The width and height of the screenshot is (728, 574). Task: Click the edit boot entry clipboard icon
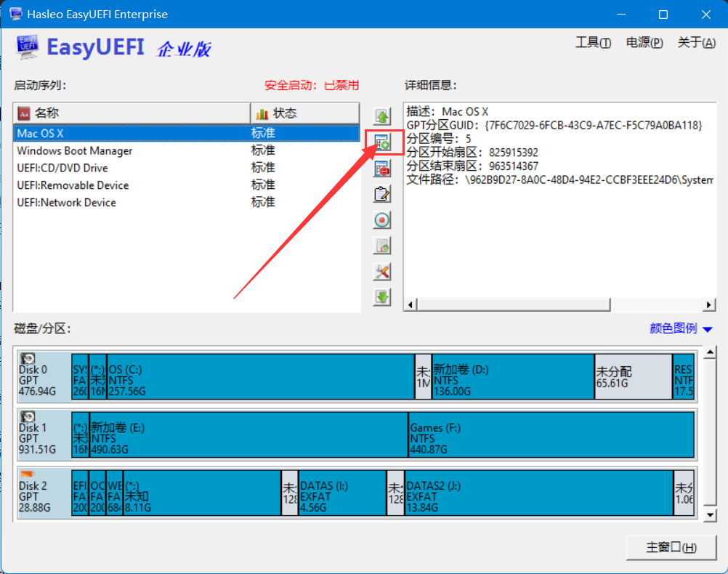[382, 194]
